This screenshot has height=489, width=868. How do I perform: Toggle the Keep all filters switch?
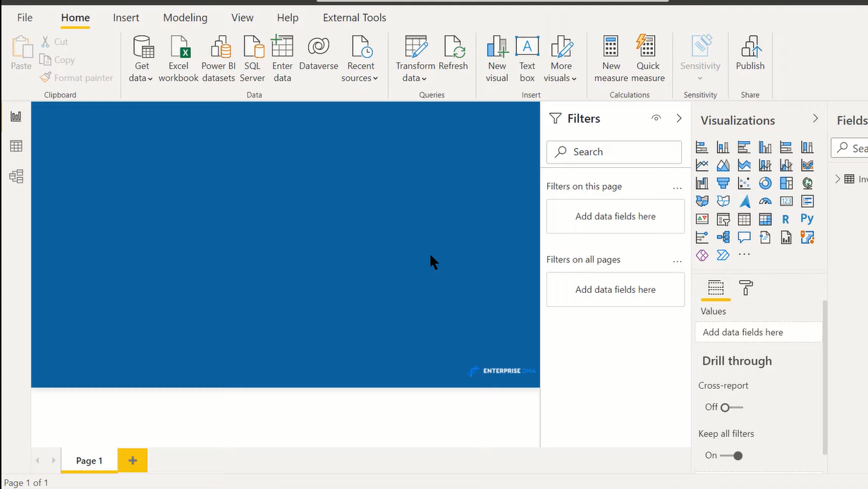pyautogui.click(x=731, y=455)
